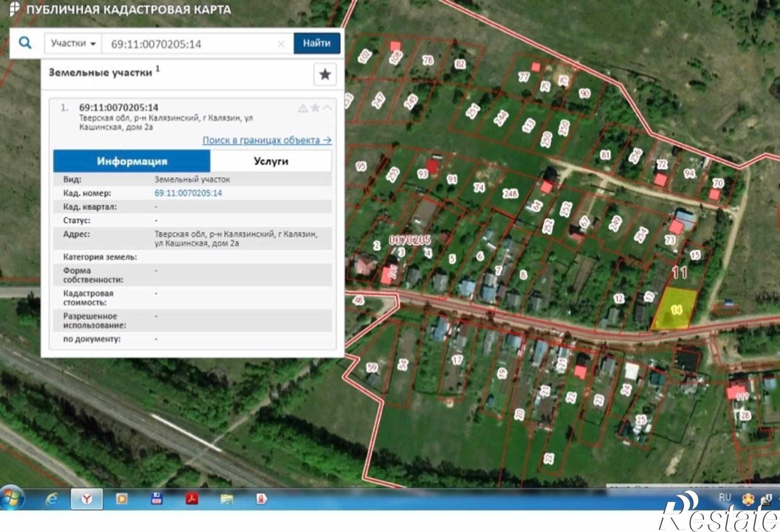Click quarter label 0070205 on map
Viewport: 780px width, 532px height.
(409, 240)
